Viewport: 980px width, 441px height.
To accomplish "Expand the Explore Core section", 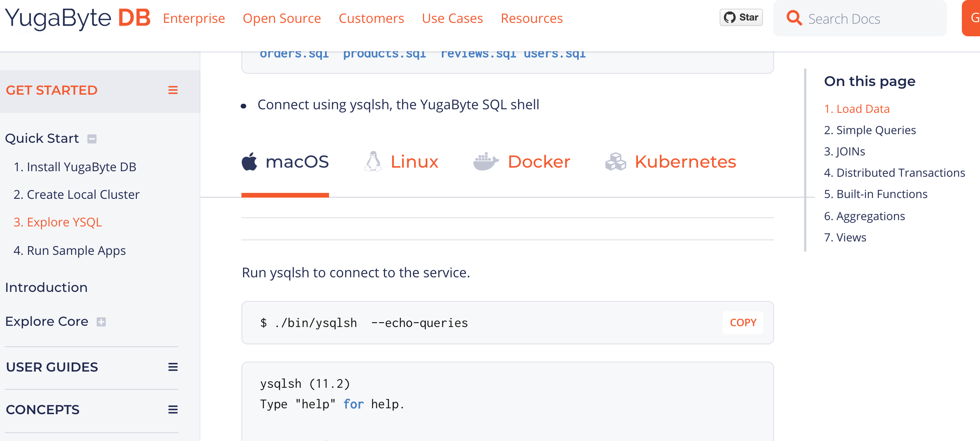I will [x=101, y=322].
